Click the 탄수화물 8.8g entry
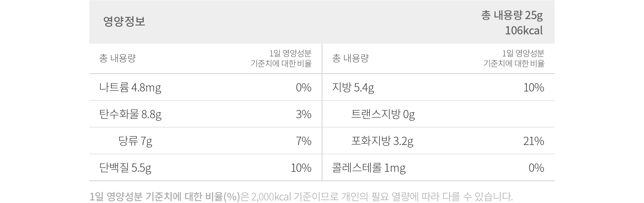Viewport: 644px width, 203px height. click(130, 114)
